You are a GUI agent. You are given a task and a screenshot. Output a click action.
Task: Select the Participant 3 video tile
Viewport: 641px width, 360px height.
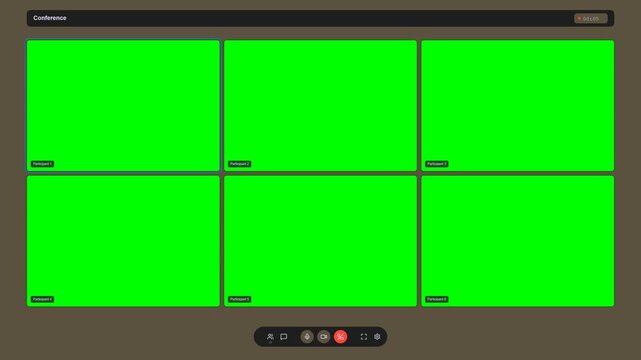[518, 105]
